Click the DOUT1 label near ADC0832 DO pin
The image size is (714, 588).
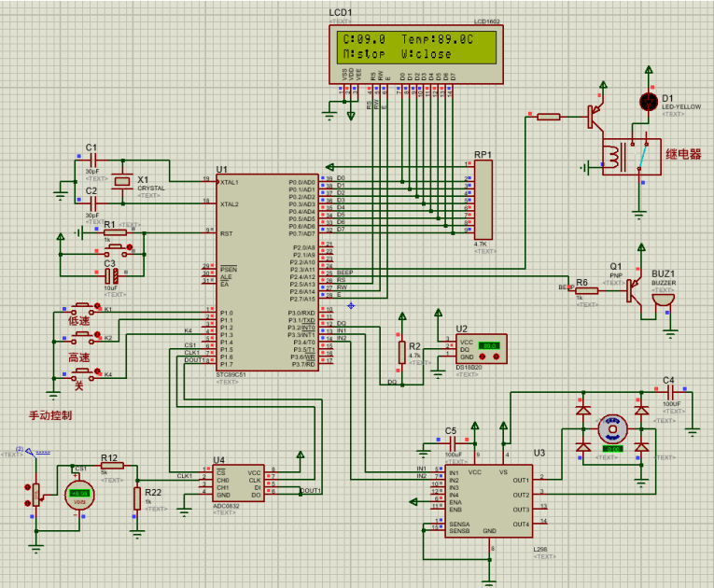(x=311, y=491)
